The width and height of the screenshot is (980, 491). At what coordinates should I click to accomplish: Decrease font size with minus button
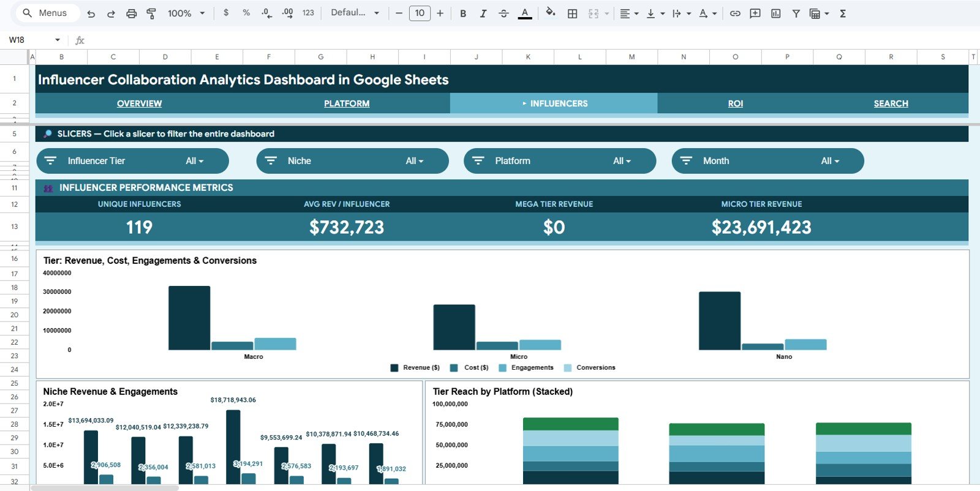(399, 13)
